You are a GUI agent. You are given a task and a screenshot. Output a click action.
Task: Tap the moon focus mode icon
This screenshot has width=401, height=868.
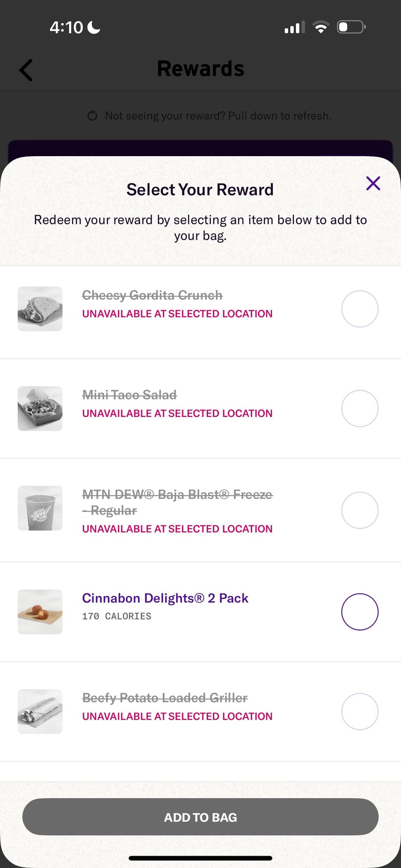(x=94, y=27)
